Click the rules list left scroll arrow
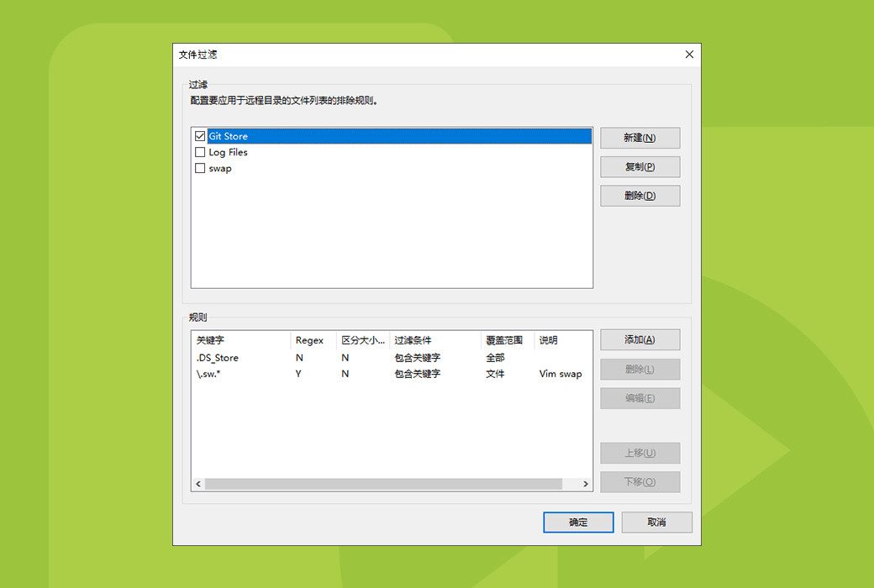The image size is (874, 588). (198, 484)
